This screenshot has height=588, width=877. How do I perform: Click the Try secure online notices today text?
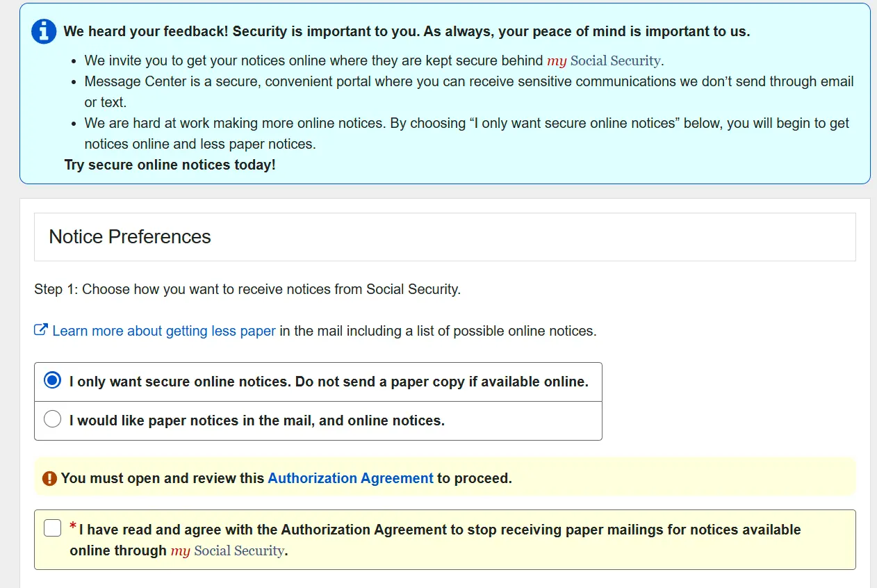170,165
